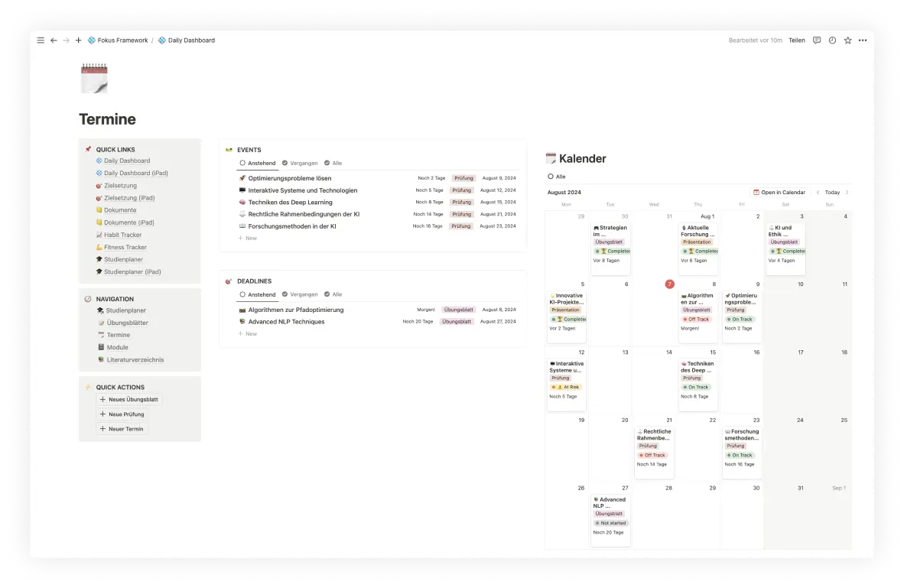Image resolution: width=904 pixels, height=588 pixels.
Task: Add a new page with the plus icon
Action: tap(78, 41)
